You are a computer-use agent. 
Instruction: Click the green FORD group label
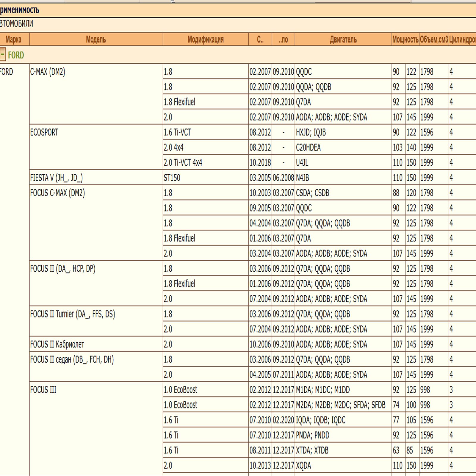(x=16, y=55)
